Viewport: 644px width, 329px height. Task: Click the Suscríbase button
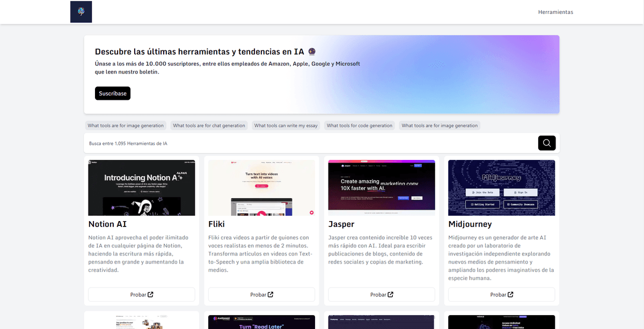[x=113, y=93]
